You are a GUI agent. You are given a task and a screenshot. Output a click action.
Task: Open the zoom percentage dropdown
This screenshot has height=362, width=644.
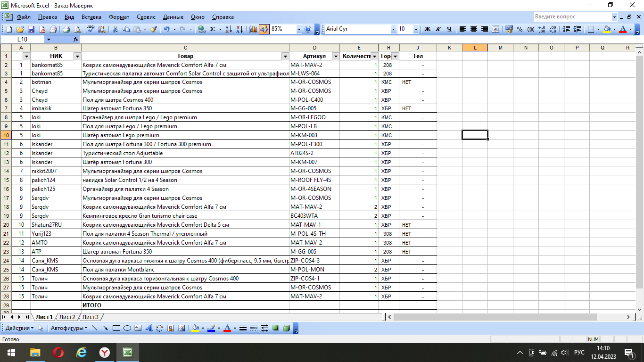coord(299,29)
